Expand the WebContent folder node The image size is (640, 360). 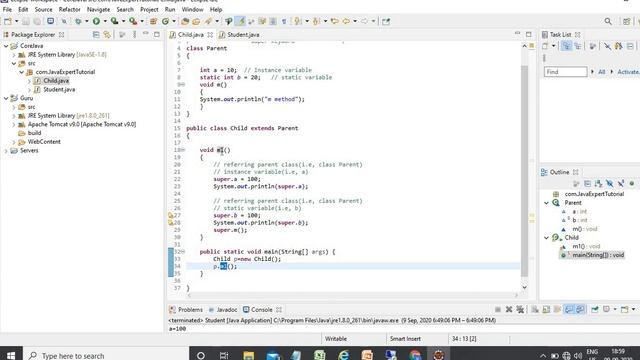click(14, 142)
